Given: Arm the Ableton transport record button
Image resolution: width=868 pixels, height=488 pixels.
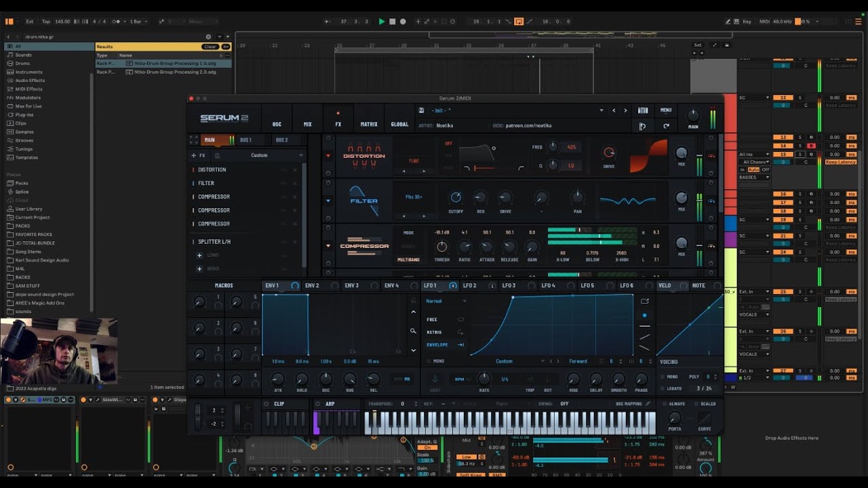Looking at the screenshot, I should coord(403,22).
